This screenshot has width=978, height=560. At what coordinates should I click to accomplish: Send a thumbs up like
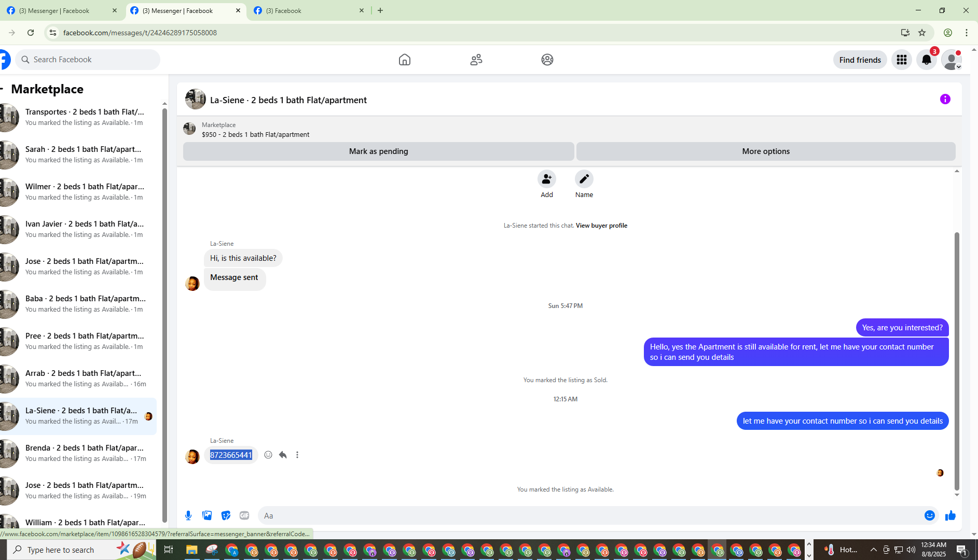pos(951,515)
